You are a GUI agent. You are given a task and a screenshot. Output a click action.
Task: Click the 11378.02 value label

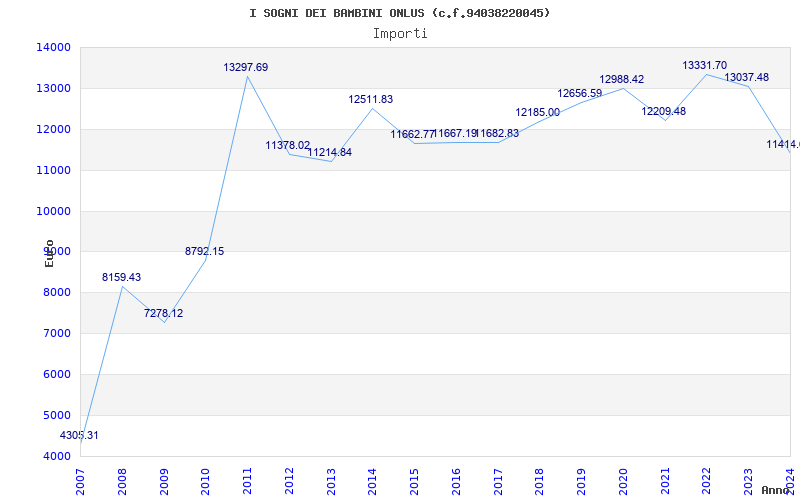tap(288, 145)
